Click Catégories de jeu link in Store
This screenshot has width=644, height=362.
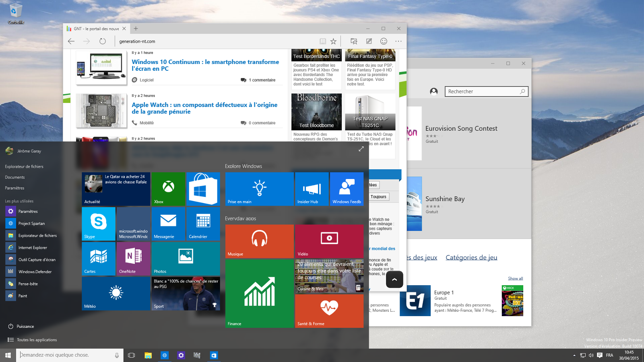pyautogui.click(x=471, y=257)
